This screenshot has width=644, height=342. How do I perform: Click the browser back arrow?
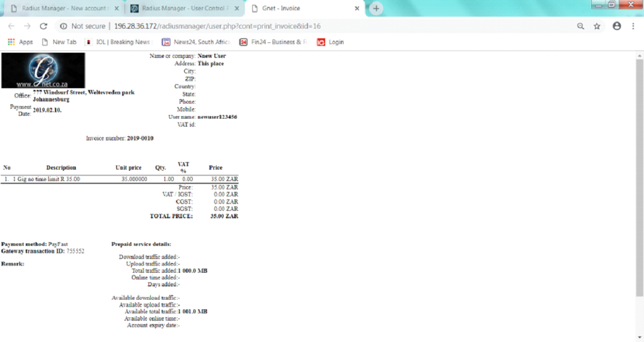pyautogui.click(x=11, y=26)
